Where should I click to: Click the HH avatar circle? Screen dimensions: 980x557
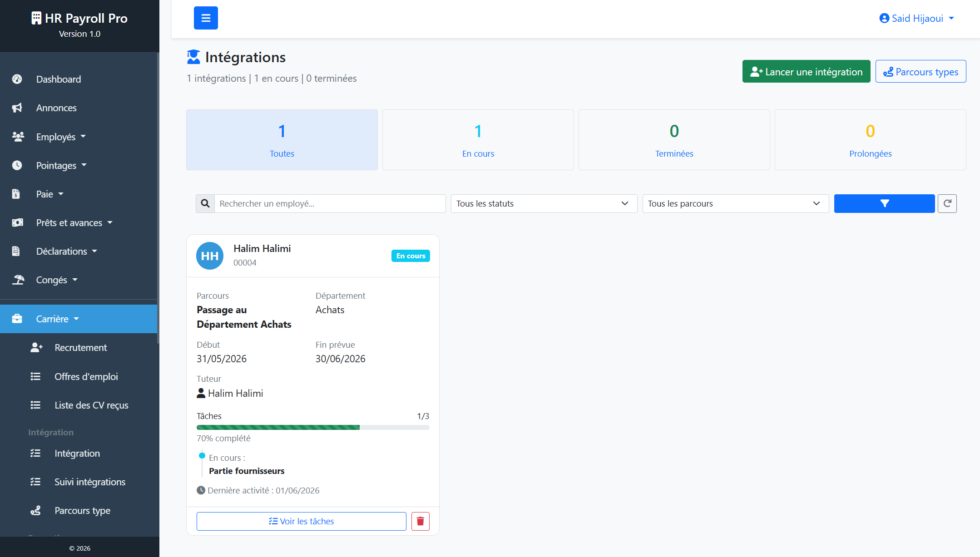pyautogui.click(x=210, y=256)
